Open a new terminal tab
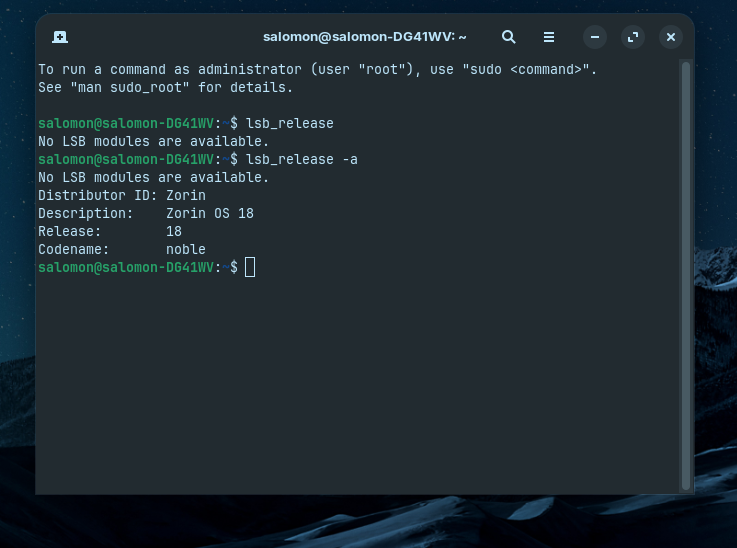 (x=60, y=37)
